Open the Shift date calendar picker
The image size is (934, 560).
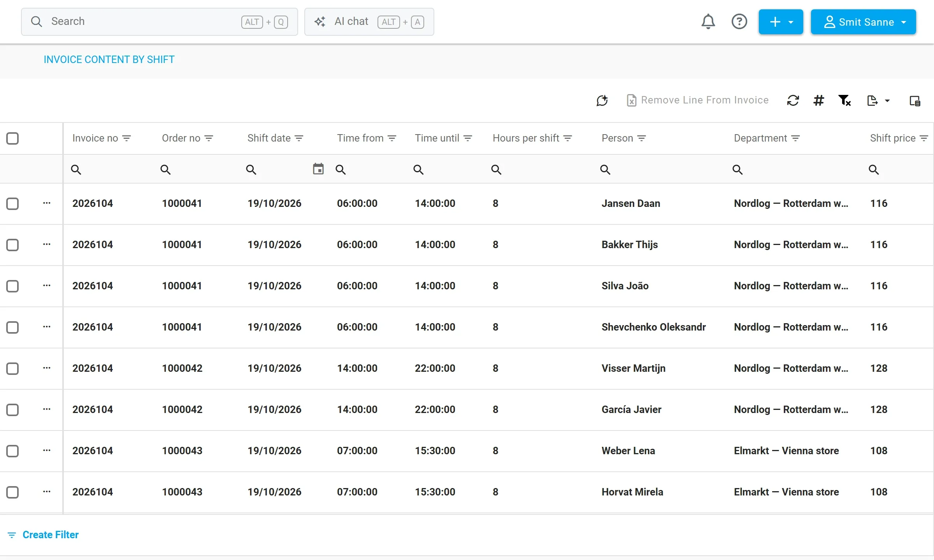pos(318,169)
